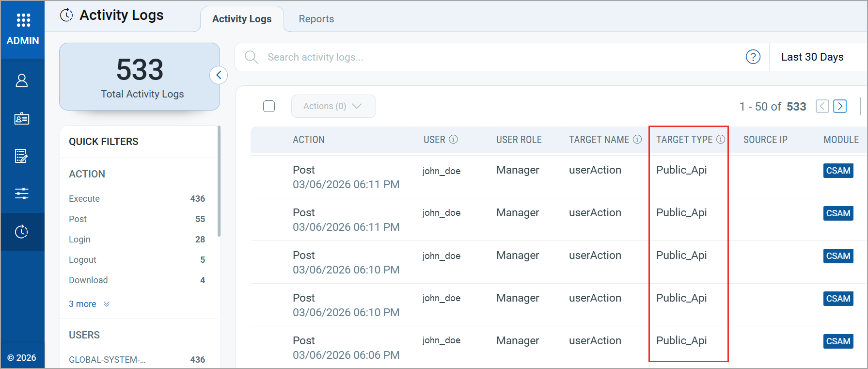The width and height of the screenshot is (868, 369).
Task: Filter logs by Login action
Action: point(79,240)
